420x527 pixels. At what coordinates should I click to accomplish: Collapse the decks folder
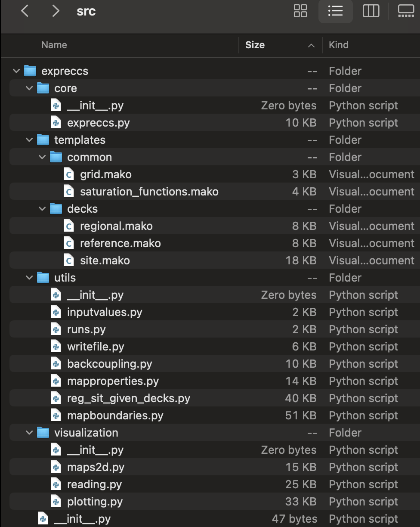click(x=42, y=209)
